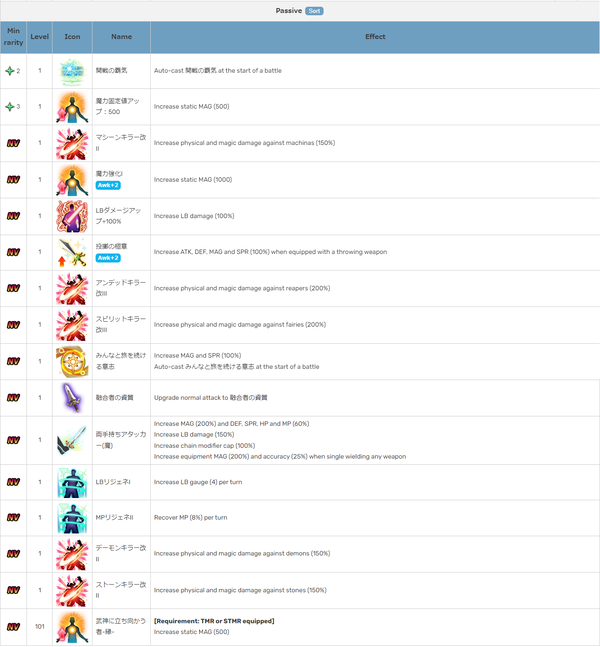Click NV badge in the LBダメージアップ row

tap(13, 216)
